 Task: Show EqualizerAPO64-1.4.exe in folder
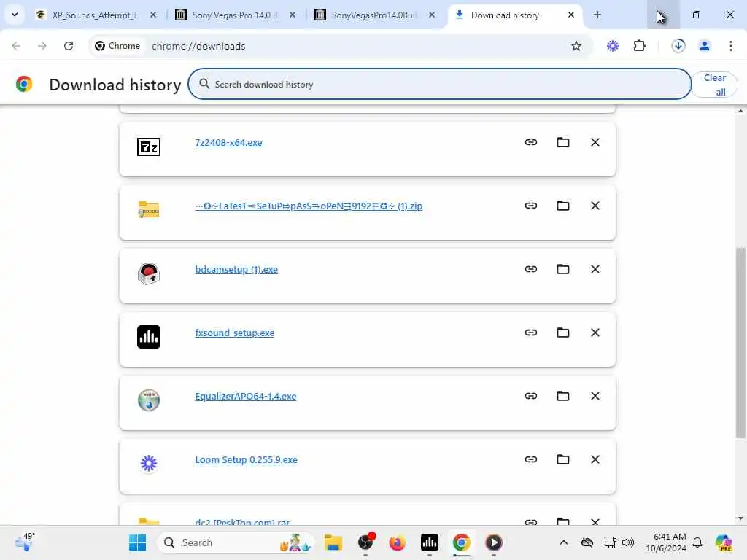click(x=563, y=396)
